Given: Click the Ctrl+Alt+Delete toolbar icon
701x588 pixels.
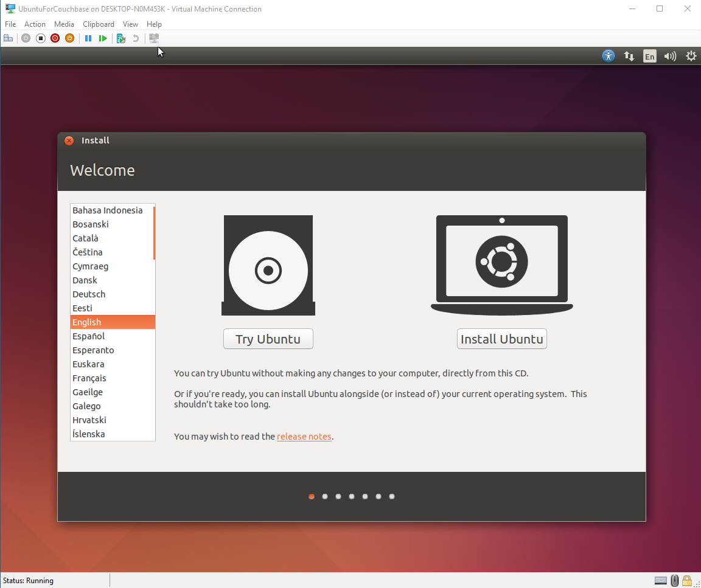Looking at the screenshot, I should [x=8, y=38].
